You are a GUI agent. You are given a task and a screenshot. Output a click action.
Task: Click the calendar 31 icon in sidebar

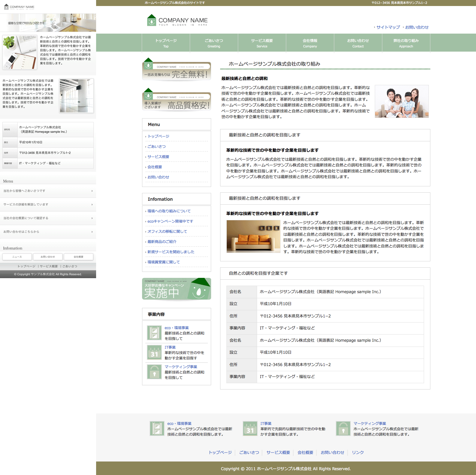[154, 352]
